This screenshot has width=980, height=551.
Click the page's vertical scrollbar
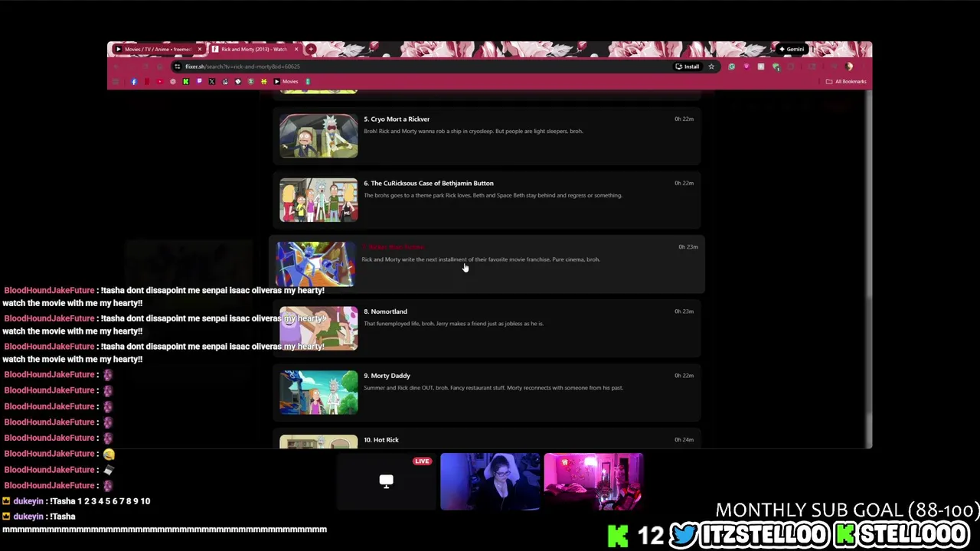coord(868,268)
